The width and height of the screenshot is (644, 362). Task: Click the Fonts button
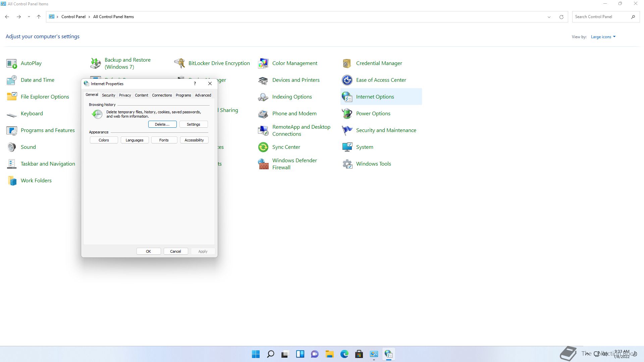click(x=164, y=140)
